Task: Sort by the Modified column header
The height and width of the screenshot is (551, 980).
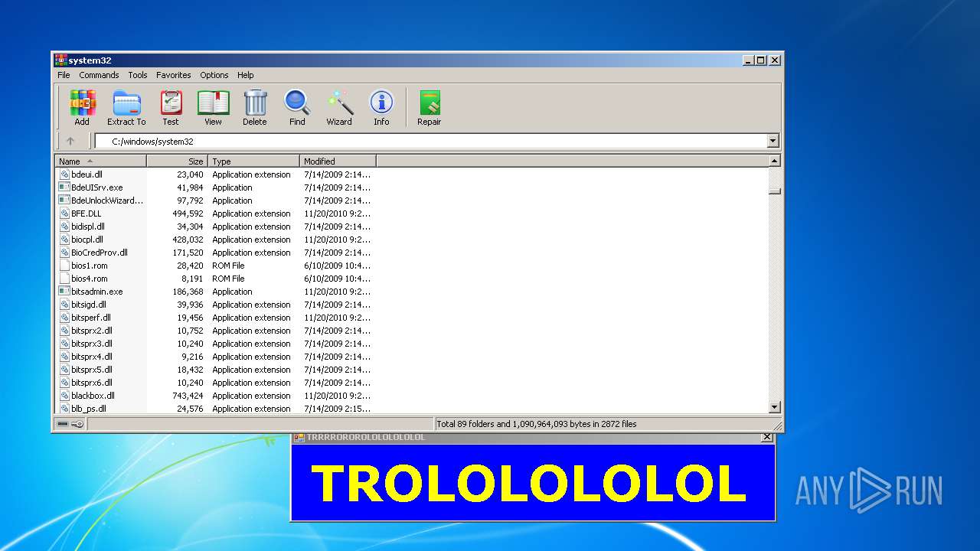Action: 338,161
